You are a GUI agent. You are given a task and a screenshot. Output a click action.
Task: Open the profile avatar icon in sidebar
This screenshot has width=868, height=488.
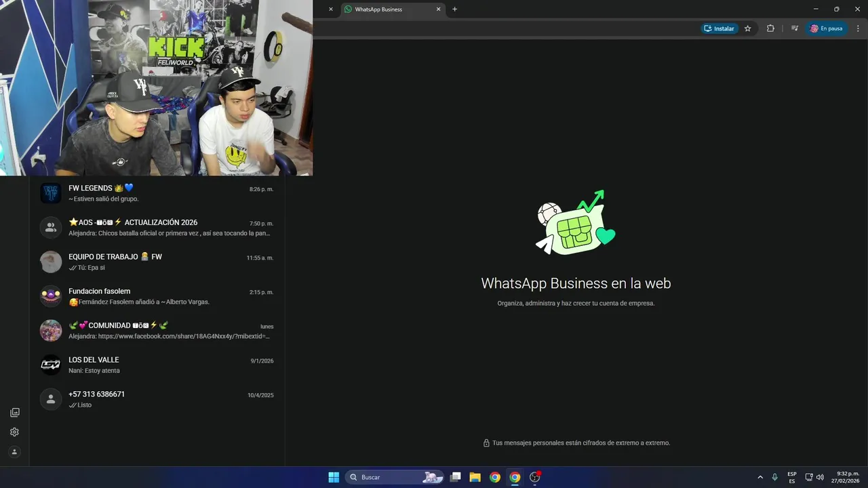click(x=14, y=451)
